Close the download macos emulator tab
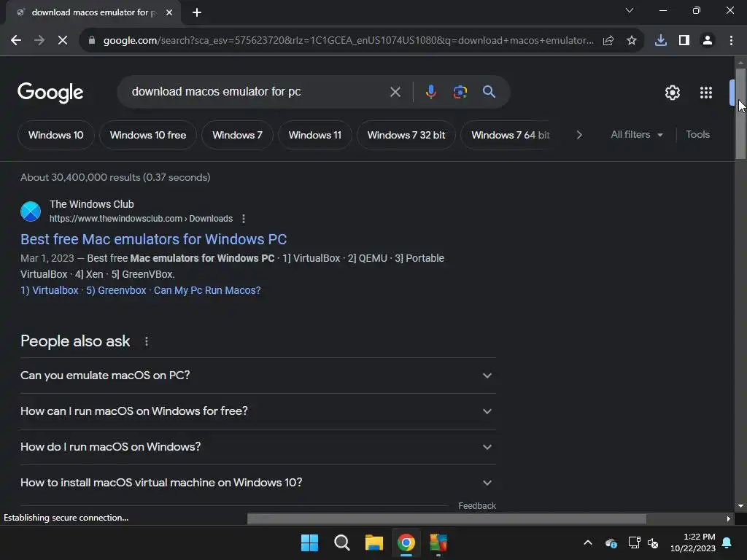 coord(169,12)
